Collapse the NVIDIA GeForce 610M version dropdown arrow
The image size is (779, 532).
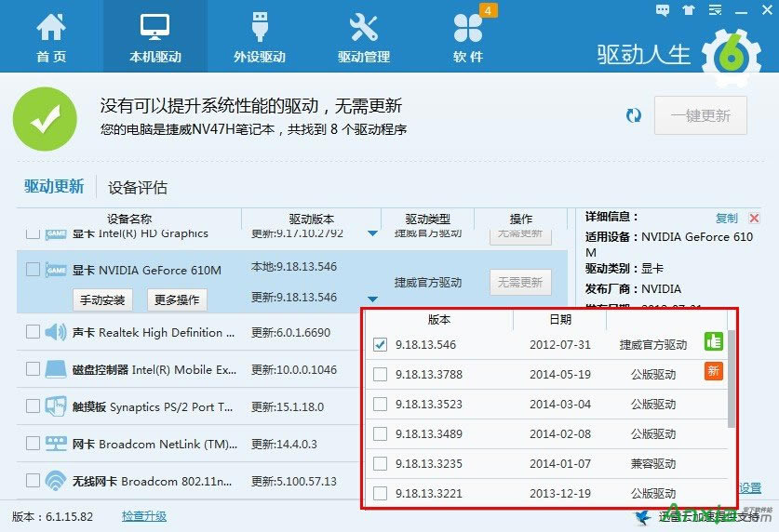coord(372,299)
